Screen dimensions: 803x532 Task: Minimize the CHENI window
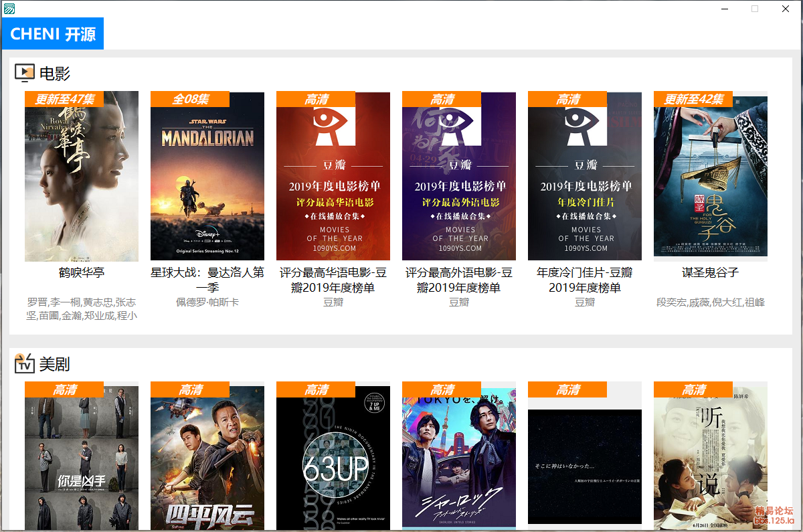point(724,9)
